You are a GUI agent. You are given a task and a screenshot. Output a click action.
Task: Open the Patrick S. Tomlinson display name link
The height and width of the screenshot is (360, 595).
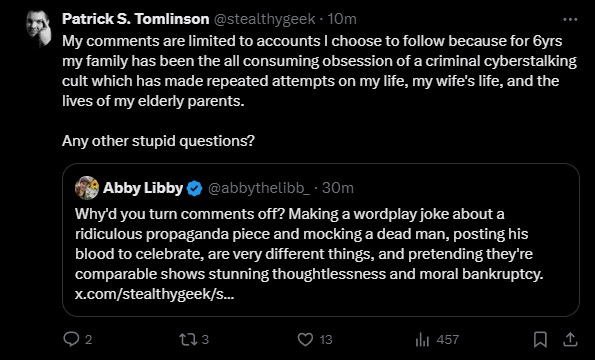click(135, 19)
